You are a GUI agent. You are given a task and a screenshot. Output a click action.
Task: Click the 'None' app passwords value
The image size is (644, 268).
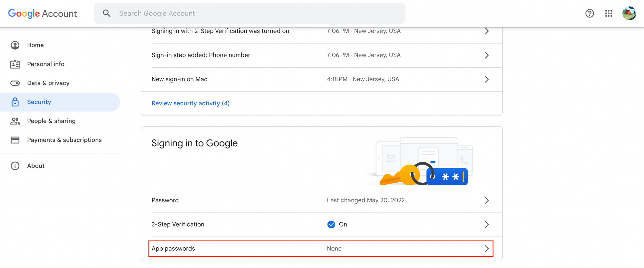[334, 249]
